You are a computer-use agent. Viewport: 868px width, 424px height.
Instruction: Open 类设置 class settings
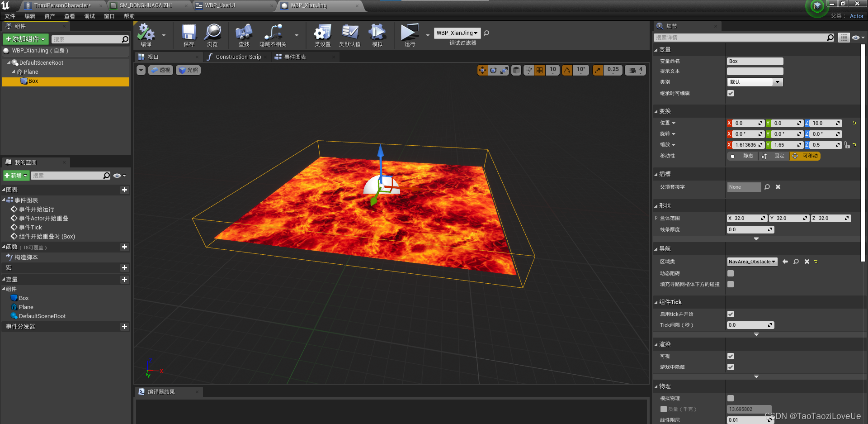pos(322,35)
